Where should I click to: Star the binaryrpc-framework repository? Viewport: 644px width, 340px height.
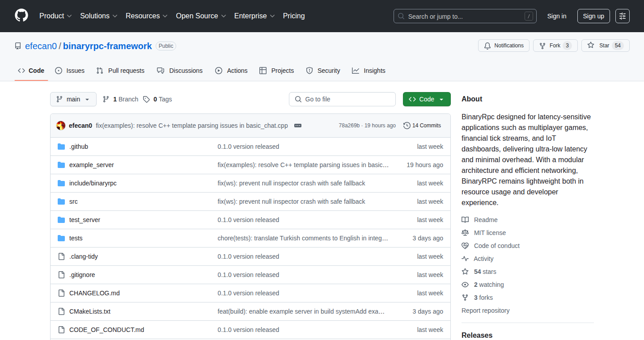point(606,46)
